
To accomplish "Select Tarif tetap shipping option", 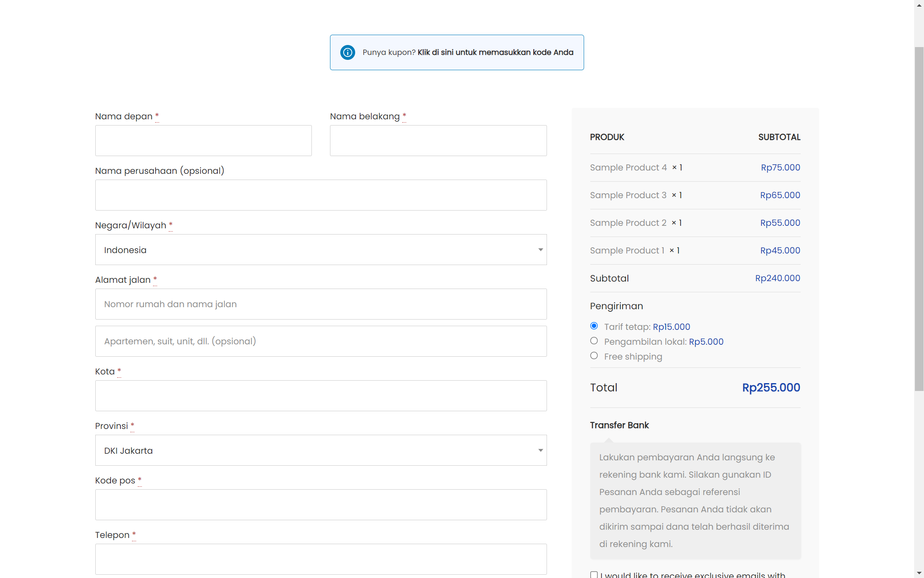I will point(594,326).
